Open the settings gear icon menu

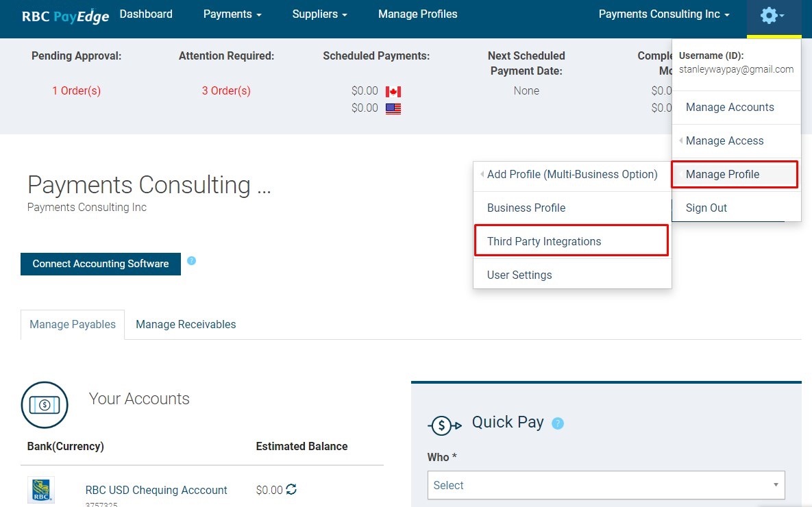pos(772,15)
